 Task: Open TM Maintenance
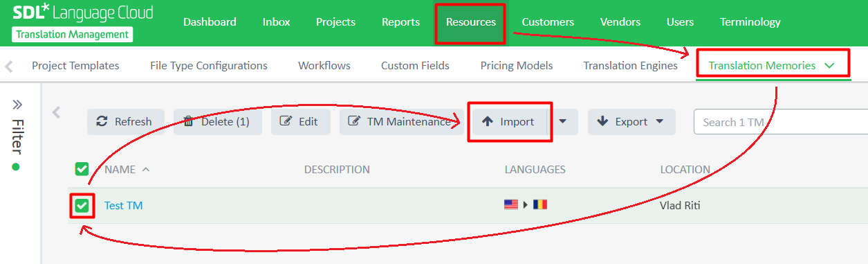[401, 122]
